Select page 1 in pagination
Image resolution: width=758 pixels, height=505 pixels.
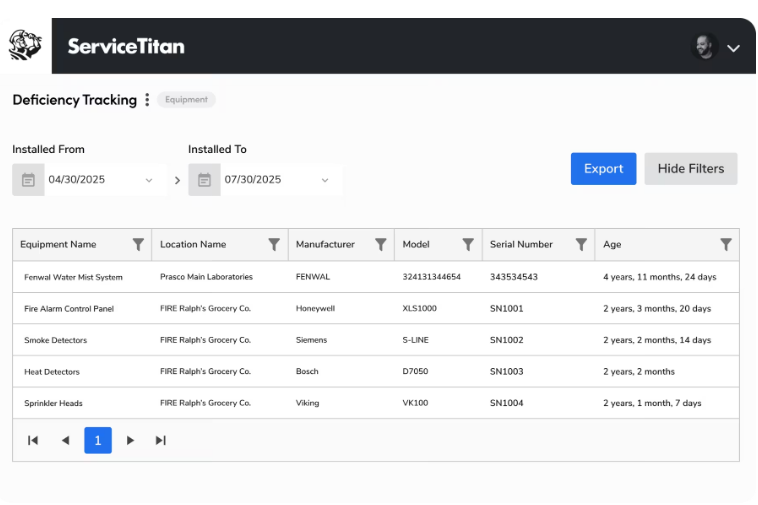[98, 440]
